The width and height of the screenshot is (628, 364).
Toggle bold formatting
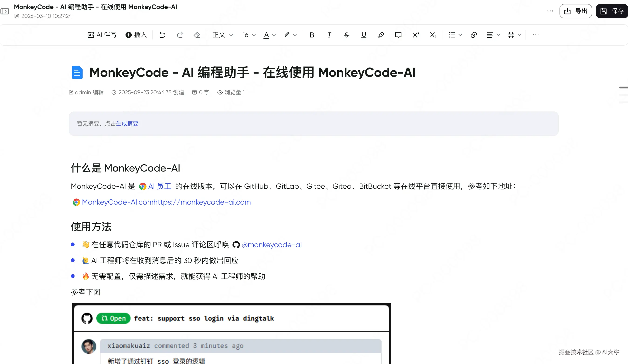312,35
